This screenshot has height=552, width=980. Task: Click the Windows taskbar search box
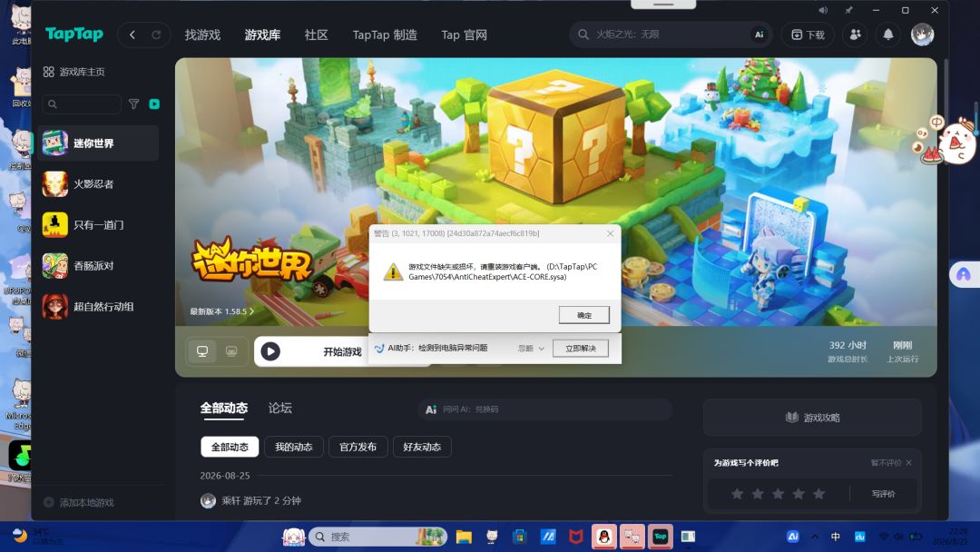[378, 537]
